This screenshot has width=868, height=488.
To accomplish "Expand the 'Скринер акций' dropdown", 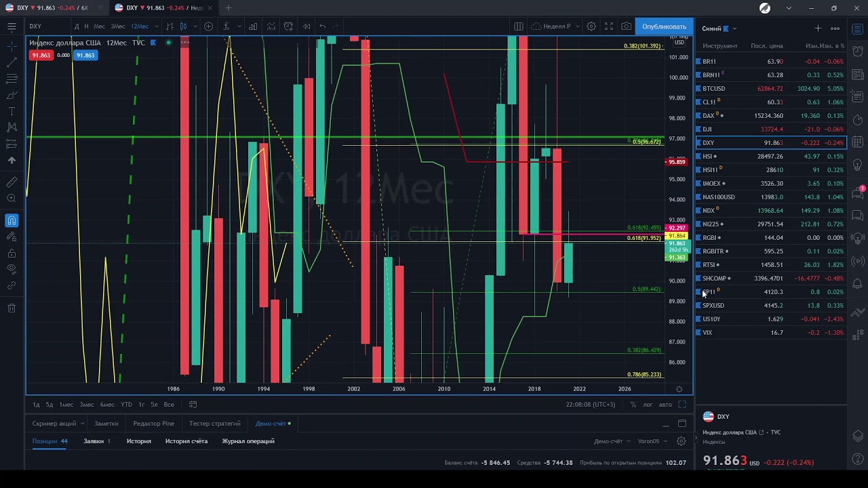I will [x=83, y=424].
